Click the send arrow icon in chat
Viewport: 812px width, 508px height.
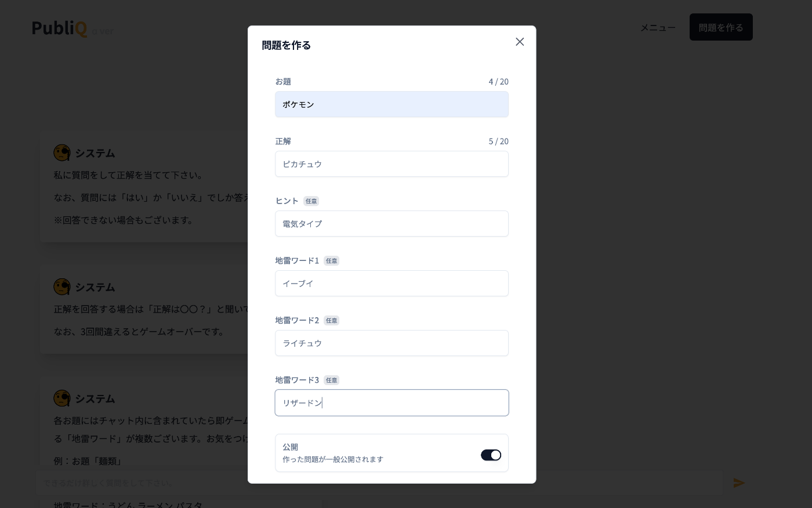739,482
